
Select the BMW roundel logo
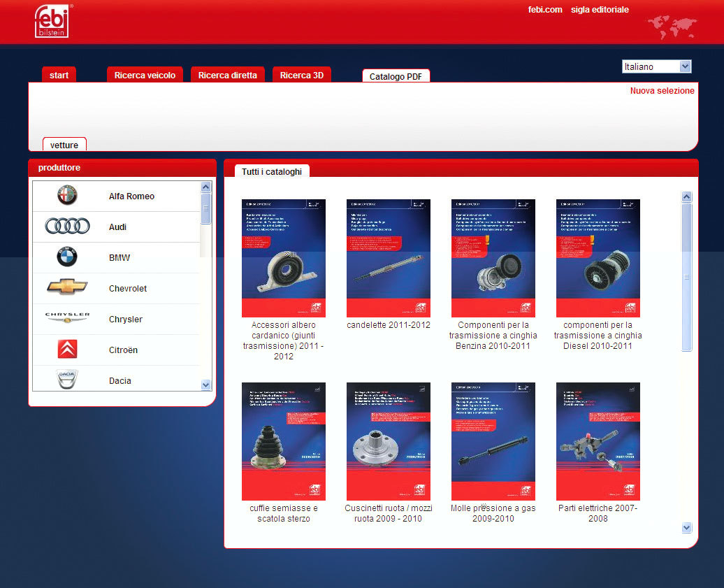click(x=67, y=257)
